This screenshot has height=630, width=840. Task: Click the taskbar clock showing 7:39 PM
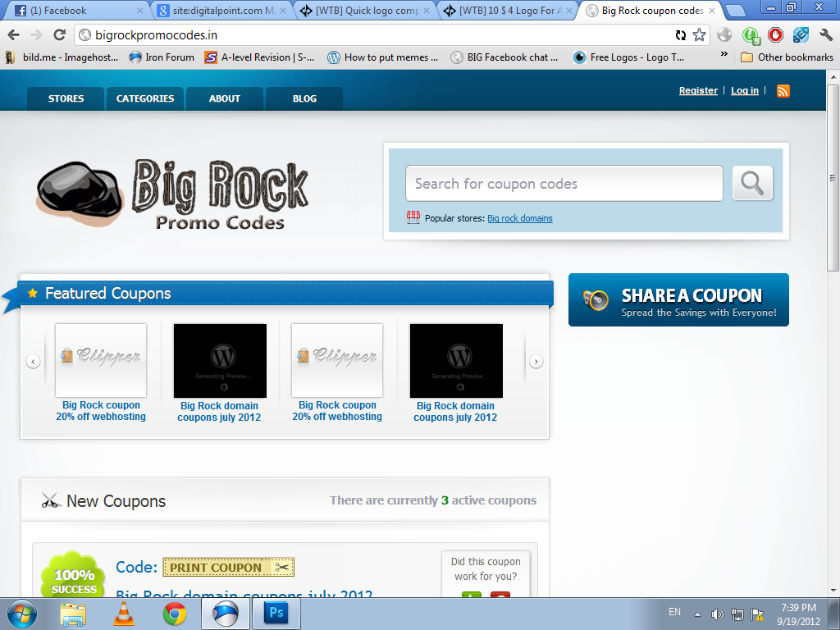click(x=798, y=614)
